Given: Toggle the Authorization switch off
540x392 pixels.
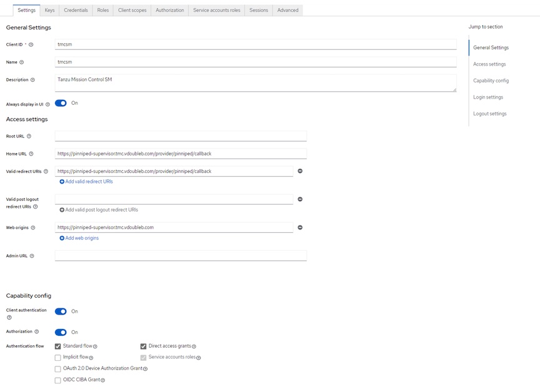Looking at the screenshot, I should coord(61,332).
